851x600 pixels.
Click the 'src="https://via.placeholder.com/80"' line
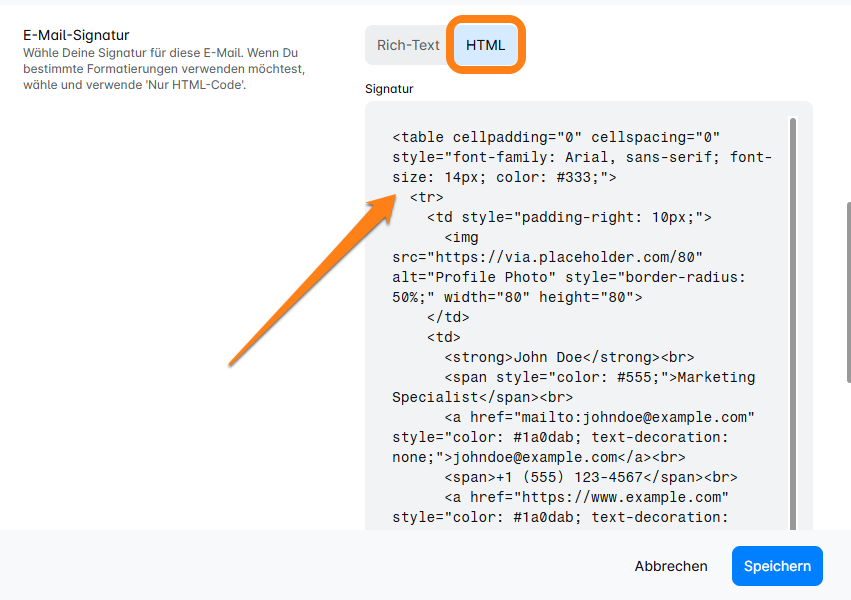tap(548, 257)
